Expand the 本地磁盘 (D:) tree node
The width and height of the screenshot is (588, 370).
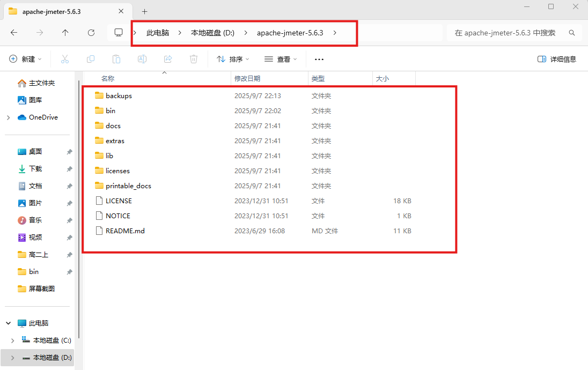point(13,358)
